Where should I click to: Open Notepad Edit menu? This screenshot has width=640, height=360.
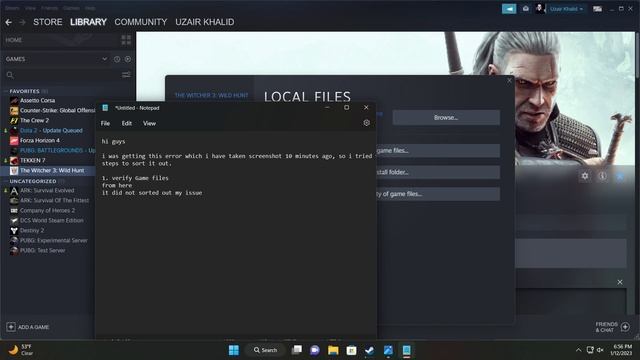tap(127, 123)
